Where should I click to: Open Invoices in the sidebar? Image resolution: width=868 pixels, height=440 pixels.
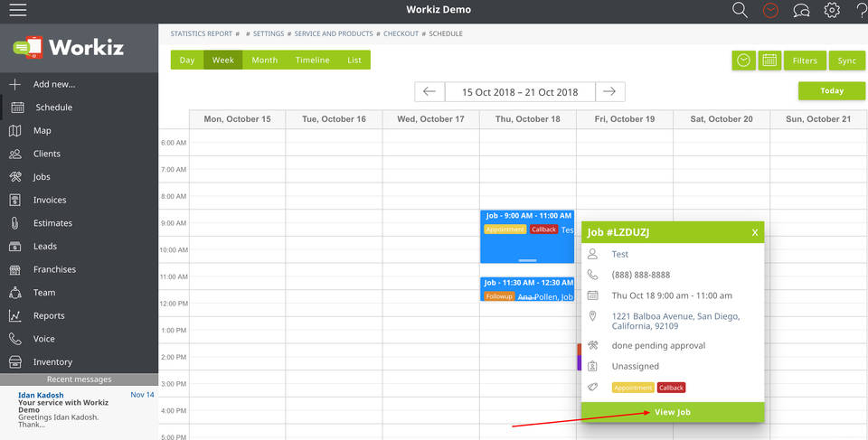point(50,200)
